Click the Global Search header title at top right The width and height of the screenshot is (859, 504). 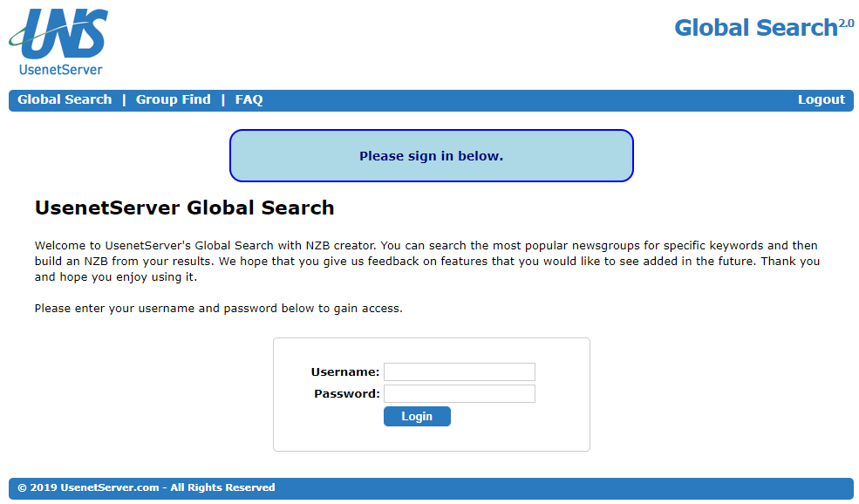[x=756, y=28]
